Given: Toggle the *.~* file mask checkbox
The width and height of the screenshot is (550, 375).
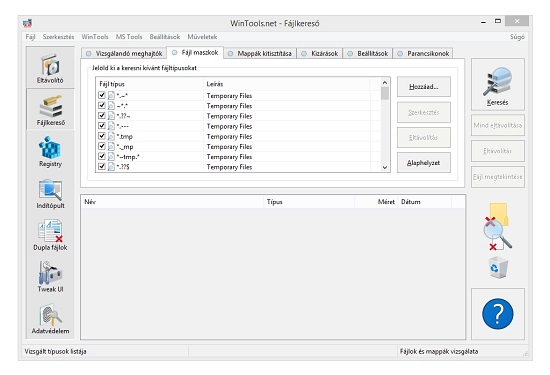Looking at the screenshot, I should tap(102, 95).
